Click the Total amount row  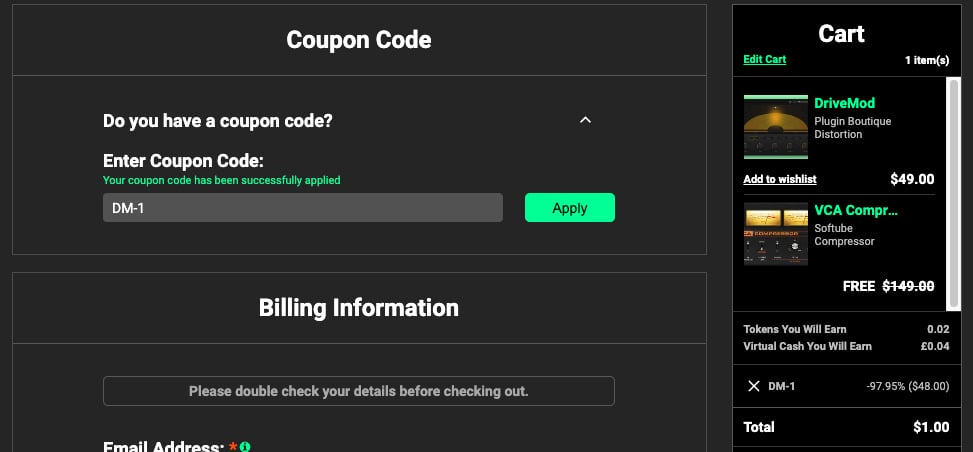[846, 427]
